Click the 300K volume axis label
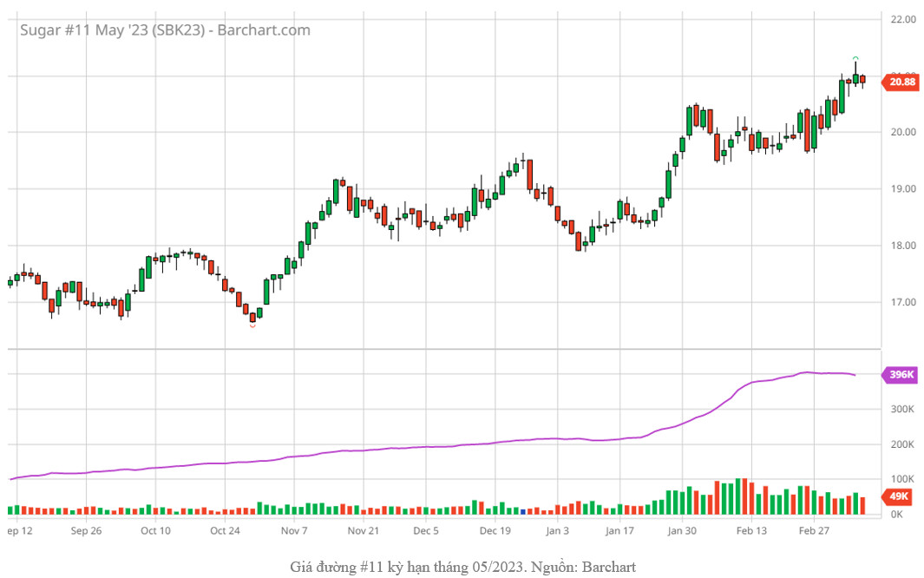Image resolution: width=924 pixels, height=578 pixels. click(x=902, y=409)
